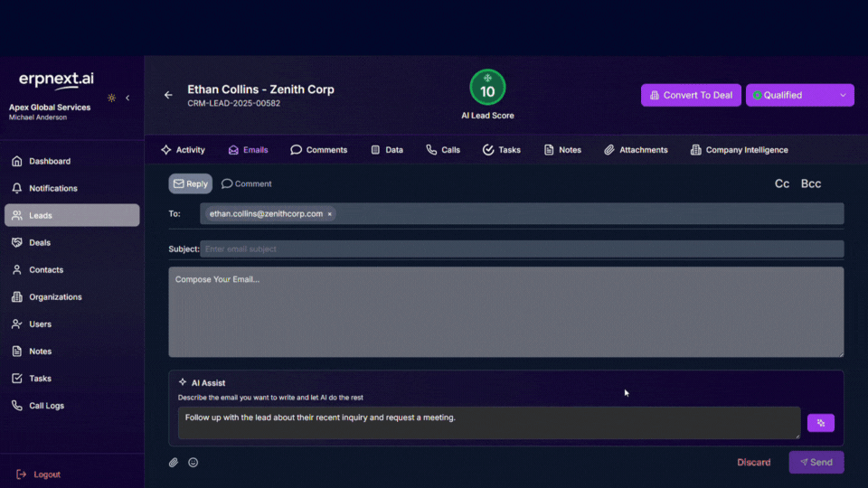Collapse the sidebar with the chevron
This screenshot has height=488, width=868.
pyautogui.click(x=127, y=98)
